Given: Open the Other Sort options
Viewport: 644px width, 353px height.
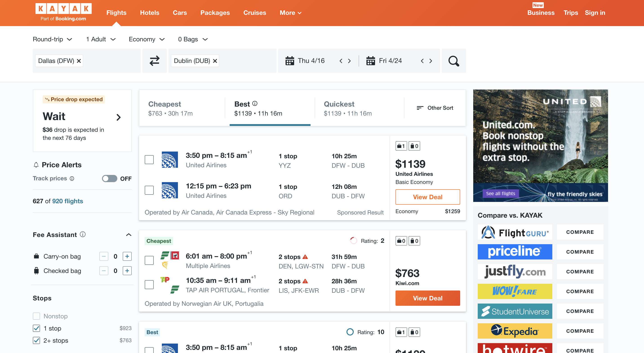Looking at the screenshot, I should (x=435, y=108).
